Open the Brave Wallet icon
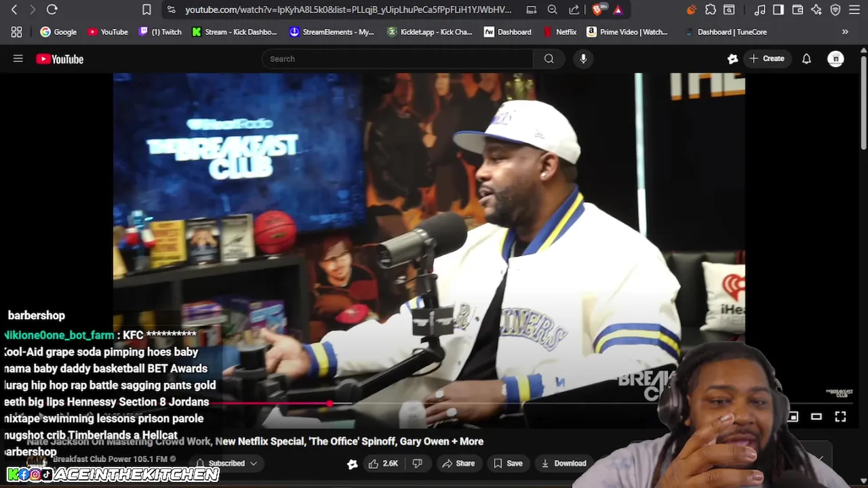Image resolution: width=868 pixels, height=488 pixels. (797, 9)
